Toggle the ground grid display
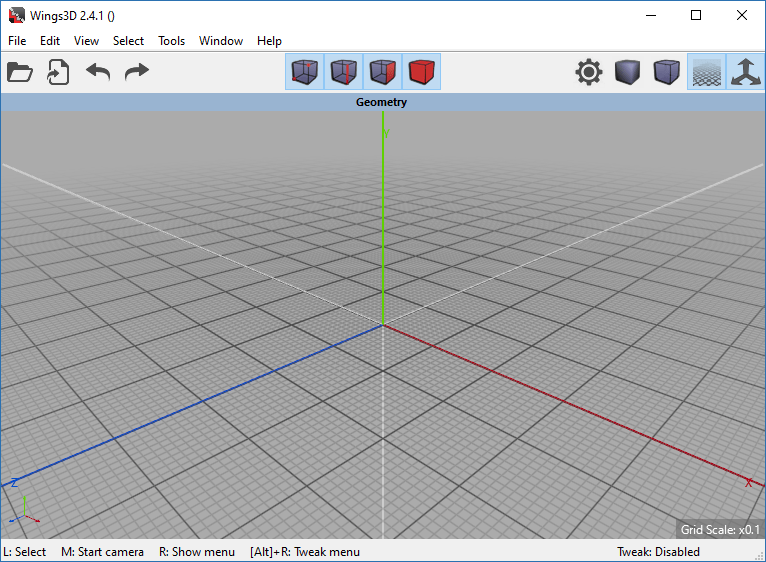This screenshot has height=562, width=766. click(706, 72)
